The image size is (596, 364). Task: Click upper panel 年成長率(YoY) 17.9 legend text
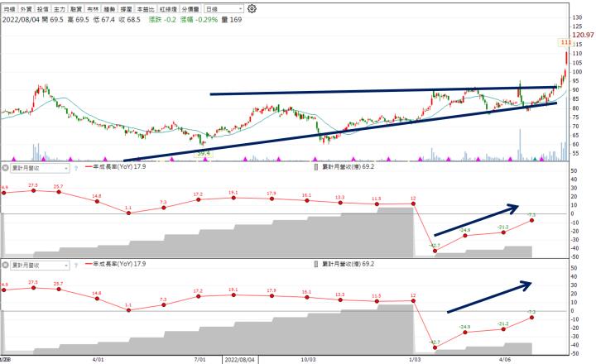tap(119, 167)
